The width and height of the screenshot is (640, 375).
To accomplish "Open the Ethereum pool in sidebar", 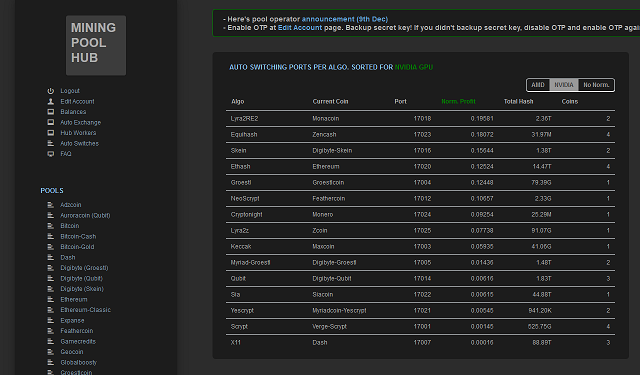I will [x=73, y=300].
